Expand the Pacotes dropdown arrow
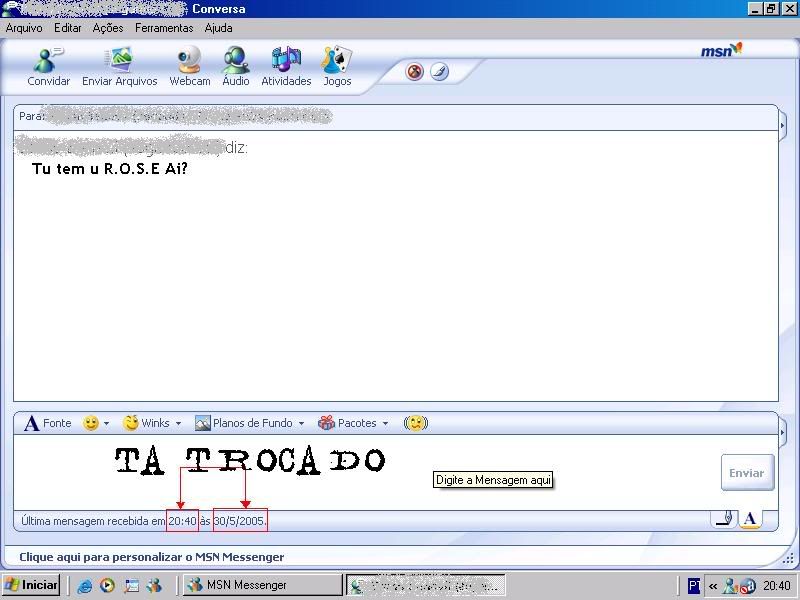 (x=385, y=423)
